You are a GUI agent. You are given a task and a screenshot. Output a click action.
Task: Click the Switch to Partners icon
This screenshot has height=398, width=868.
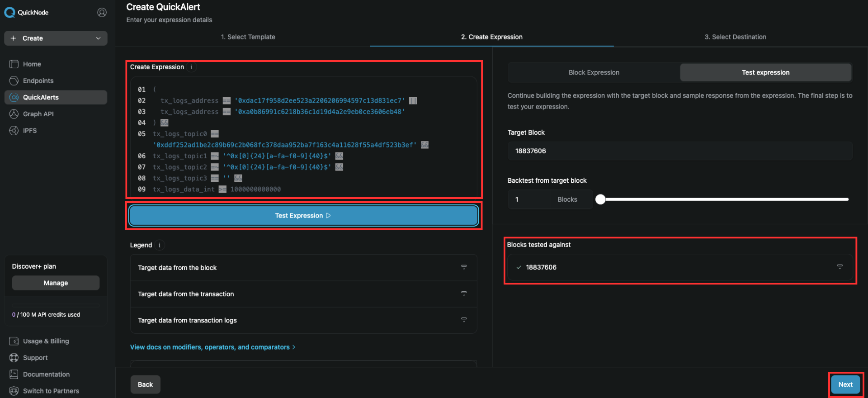[14, 391]
